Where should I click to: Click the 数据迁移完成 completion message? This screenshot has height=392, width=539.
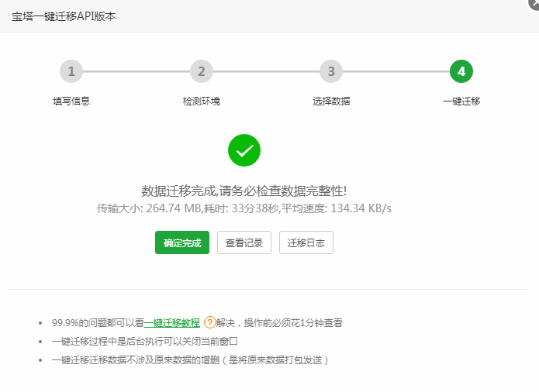click(x=244, y=191)
